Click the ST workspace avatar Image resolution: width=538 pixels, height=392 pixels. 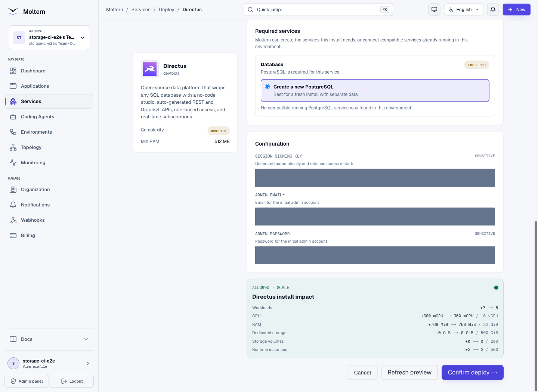point(19,38)
